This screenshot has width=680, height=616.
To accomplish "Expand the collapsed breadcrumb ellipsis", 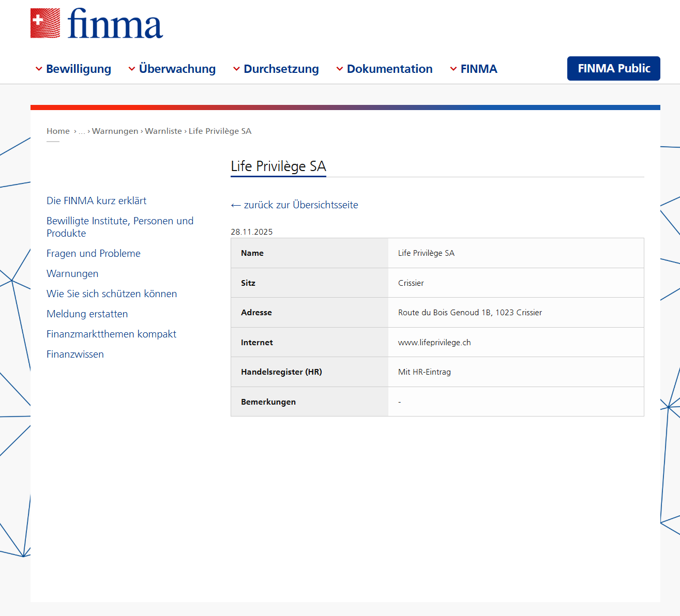I will (x=82, y=131).
